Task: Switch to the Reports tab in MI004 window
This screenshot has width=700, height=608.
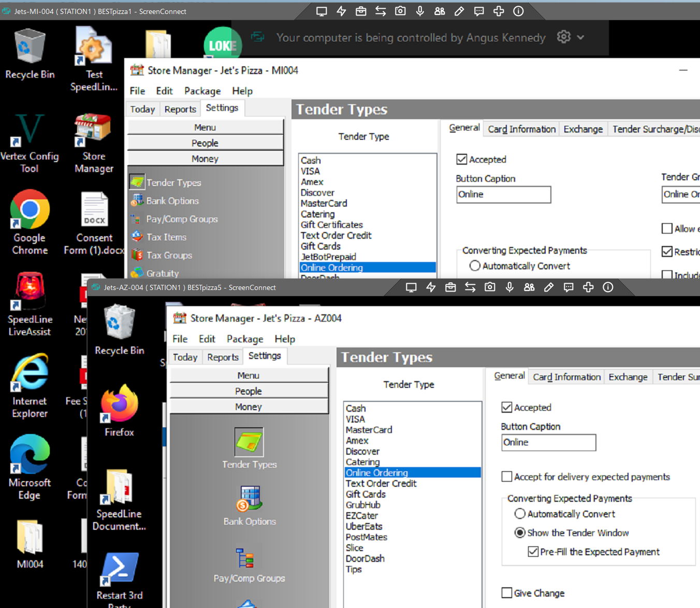Action: click(180, 109)
